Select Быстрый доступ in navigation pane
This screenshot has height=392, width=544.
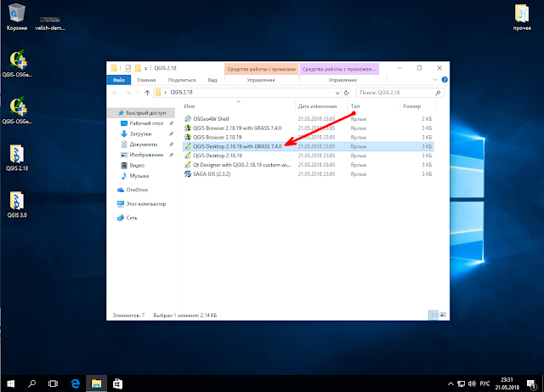[142, 113]
